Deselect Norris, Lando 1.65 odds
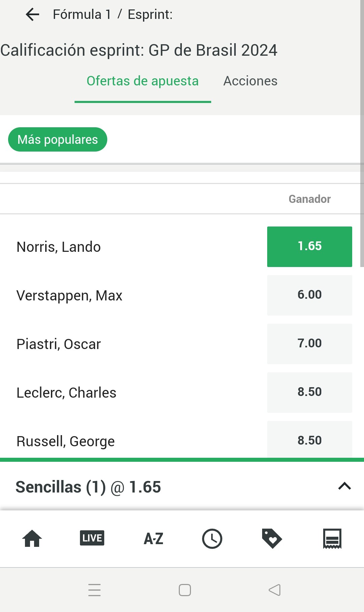 tap(310, 247)
